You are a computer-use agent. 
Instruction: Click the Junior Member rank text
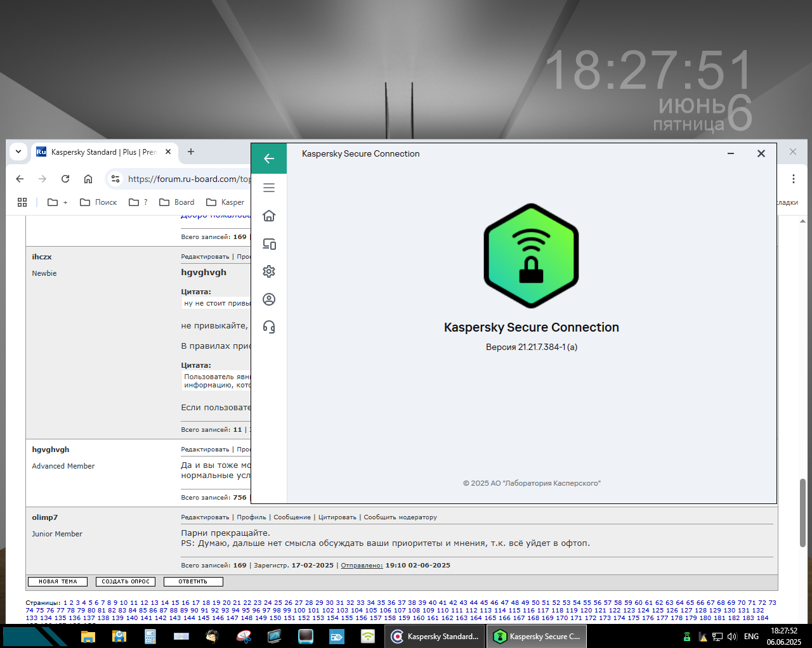click(x=57, y=534)
